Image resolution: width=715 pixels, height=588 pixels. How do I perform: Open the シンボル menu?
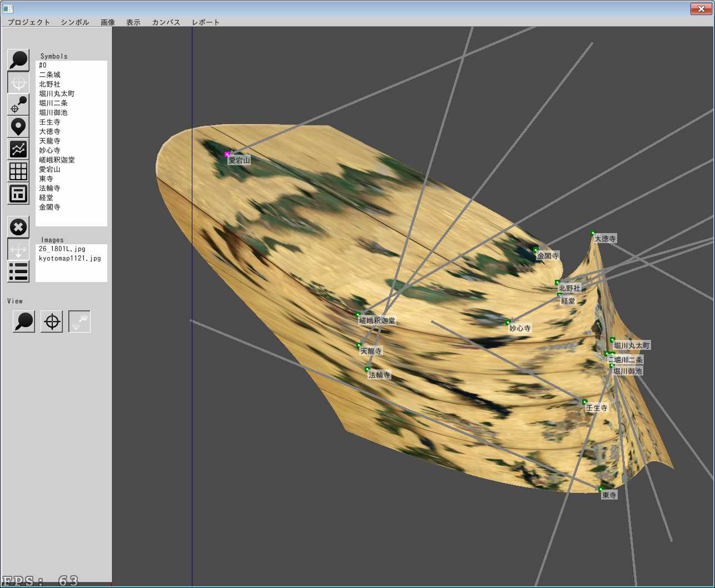pos(75,22)
